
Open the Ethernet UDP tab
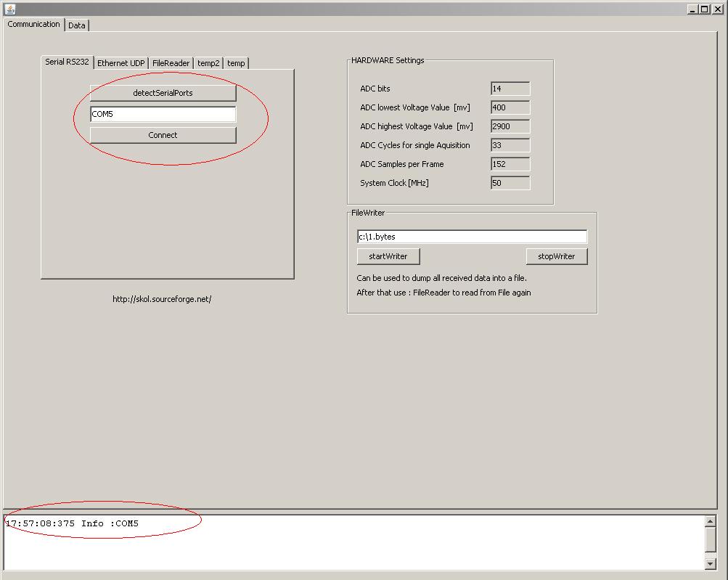click(x=120, y=63)
